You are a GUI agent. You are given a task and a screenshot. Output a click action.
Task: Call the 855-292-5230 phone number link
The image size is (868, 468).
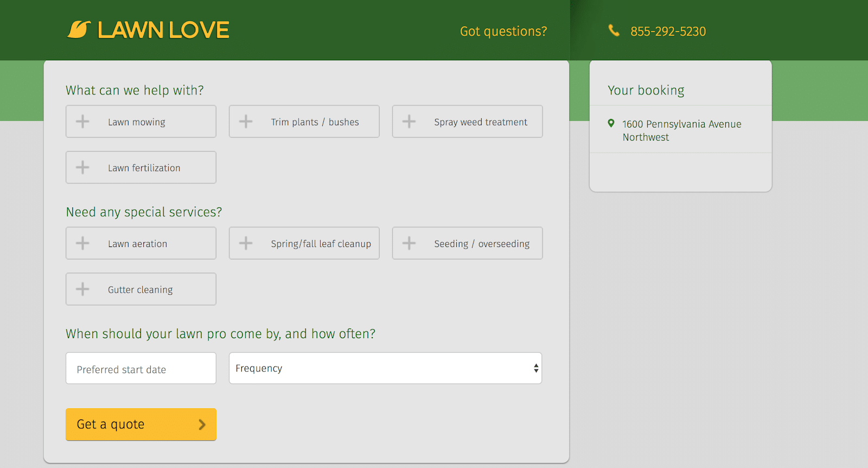point(668,31)
